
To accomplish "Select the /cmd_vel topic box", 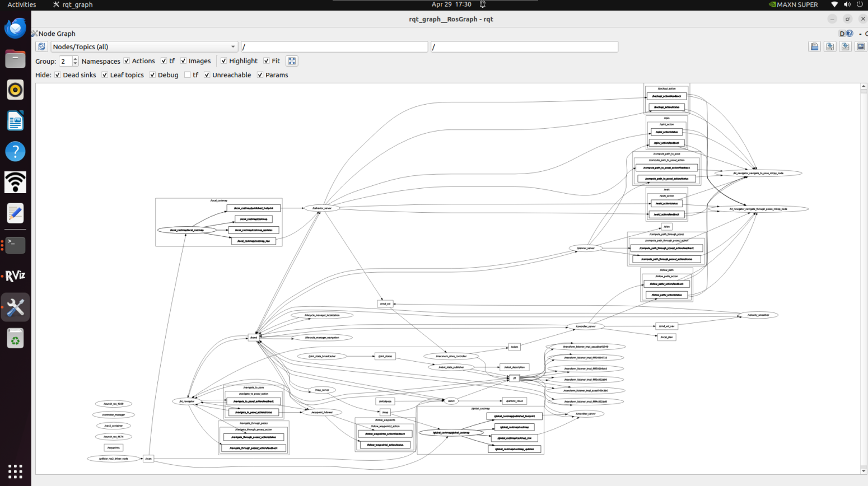I will (x=385, y=304).
